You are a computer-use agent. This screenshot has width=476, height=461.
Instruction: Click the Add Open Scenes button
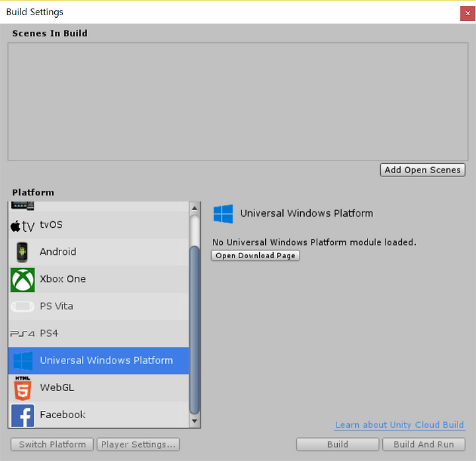[422, 170]
